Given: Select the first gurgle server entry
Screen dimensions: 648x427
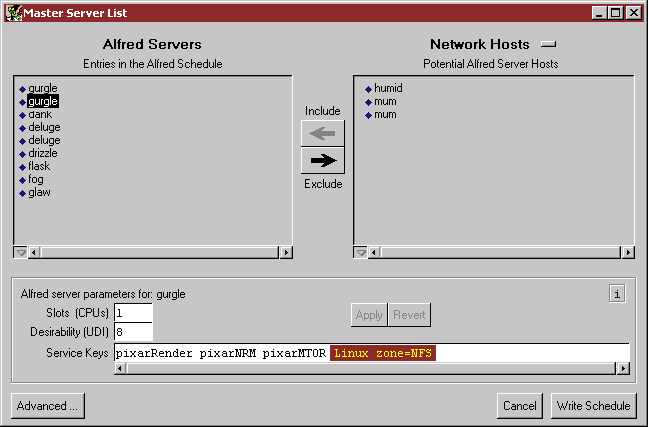Looking at the screenshot, I should pyautogui.click(x=43, y=88).
